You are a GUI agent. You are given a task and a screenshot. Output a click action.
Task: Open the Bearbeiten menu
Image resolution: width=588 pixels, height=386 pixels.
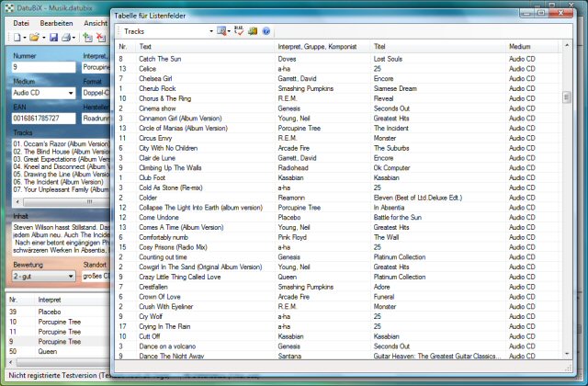coord(57,21)
